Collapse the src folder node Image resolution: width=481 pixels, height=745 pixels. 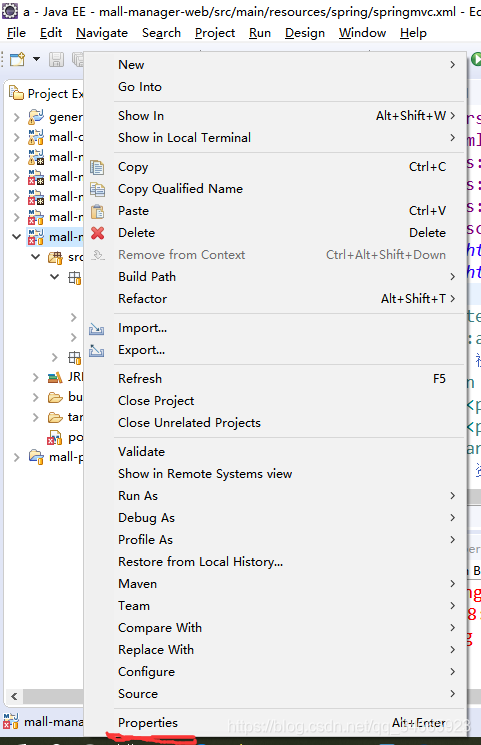[36, 257]
